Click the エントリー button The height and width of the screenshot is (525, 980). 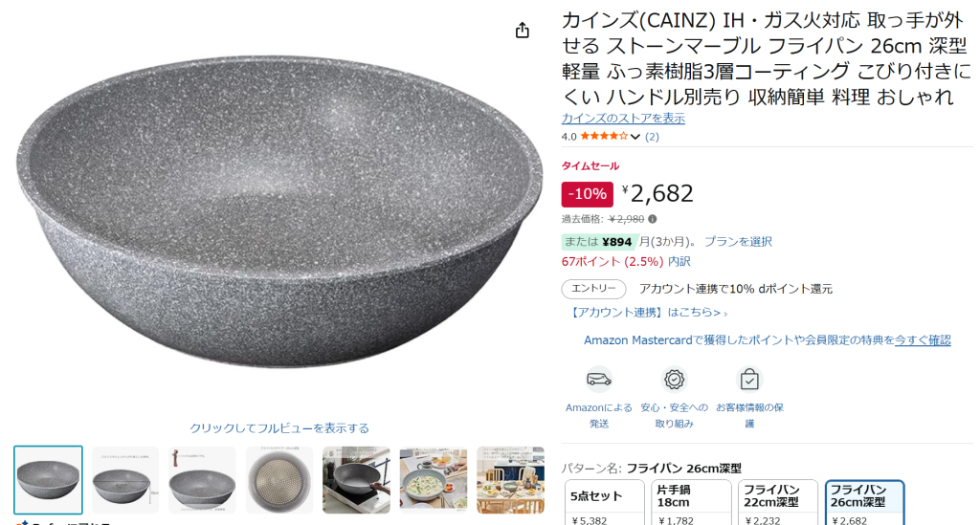pyautogui.click(x=593, y=289)
